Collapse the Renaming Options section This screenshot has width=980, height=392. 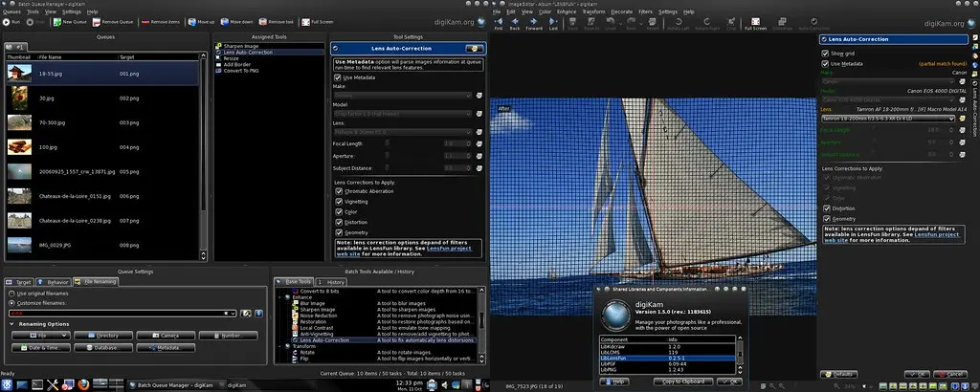11,324
